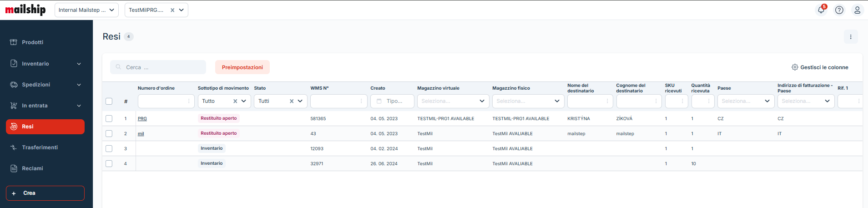This screenshot has height=208, width=868.
Task: Select the checkbox for row 4
Action: point(109,163)
